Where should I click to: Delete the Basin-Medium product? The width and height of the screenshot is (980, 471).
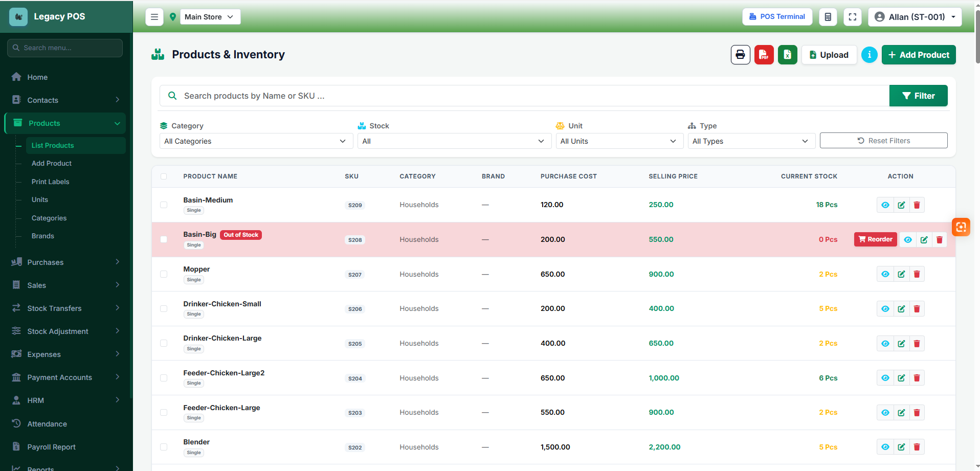[x=917, y=205]
